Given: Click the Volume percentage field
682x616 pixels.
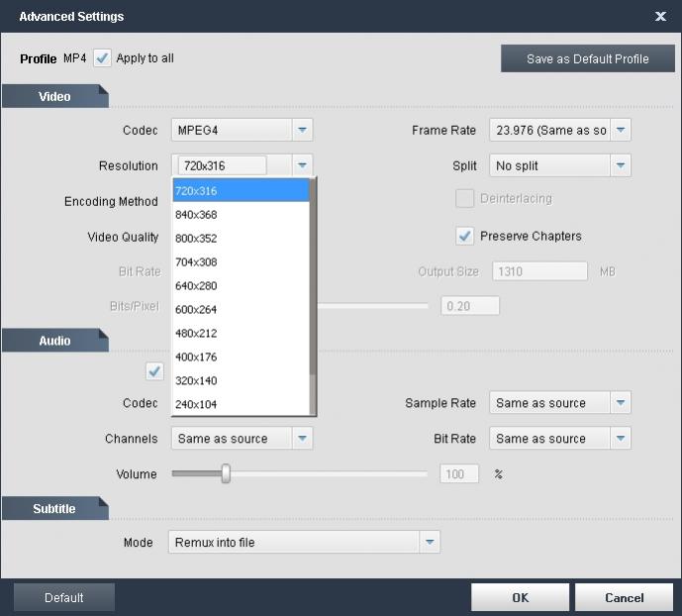Looking at the screenshot, I should pos(459,473).
